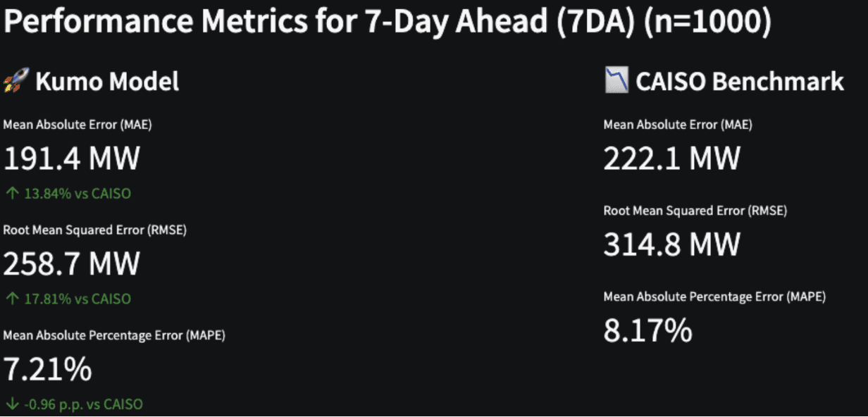Screen dimensions: 868x417
Task: Click the CAISO MAPE value 8.17%
Action: coord(647,330)
